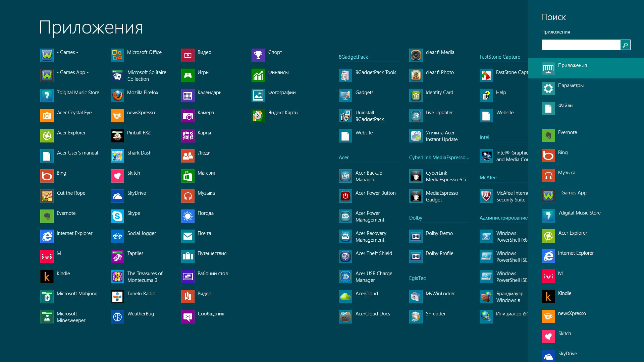This screenshot has width=644, height=362.
Task: Open the Яндекс.Карты app icon
Action: click(x=258, y=116)
